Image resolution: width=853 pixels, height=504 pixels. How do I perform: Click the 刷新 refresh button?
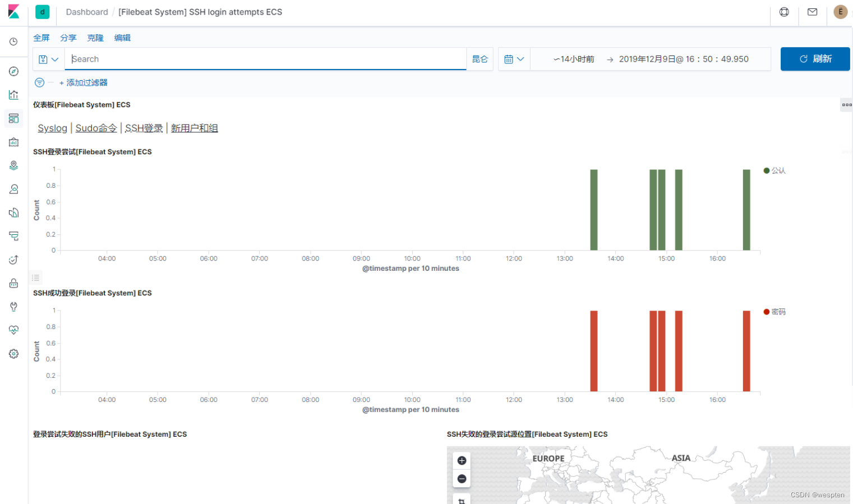click(815, 59)
